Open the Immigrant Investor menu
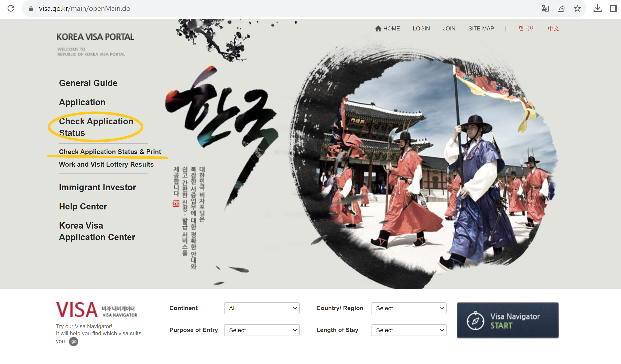Screen dimensions: 621x364 [98, 187]
